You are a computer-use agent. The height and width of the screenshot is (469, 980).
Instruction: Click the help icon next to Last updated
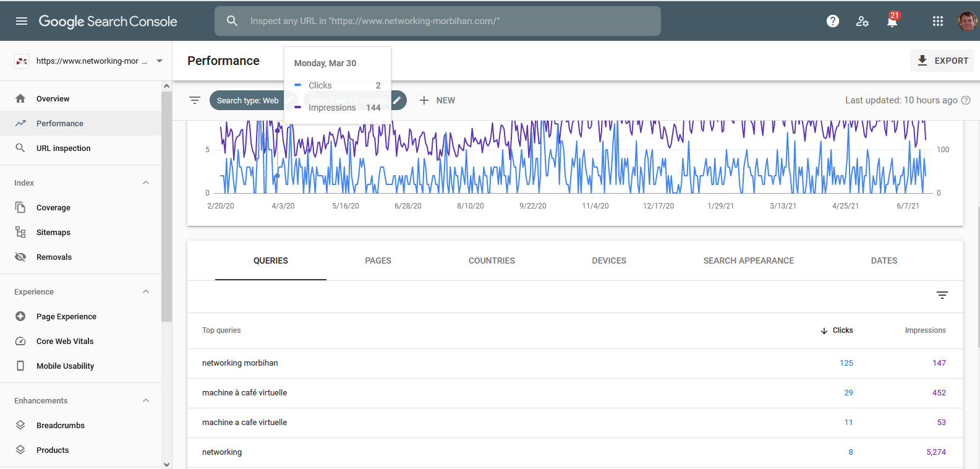[x=966, y=100]
